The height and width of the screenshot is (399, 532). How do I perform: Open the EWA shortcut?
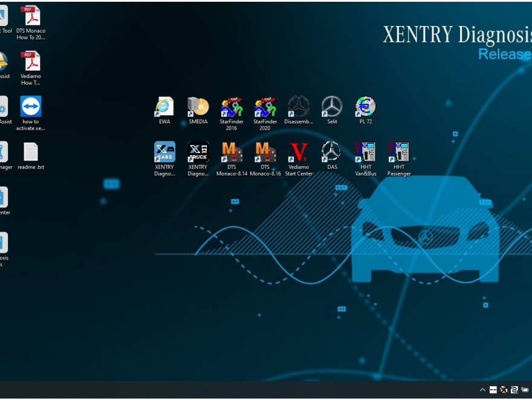(x=164, y=110)
